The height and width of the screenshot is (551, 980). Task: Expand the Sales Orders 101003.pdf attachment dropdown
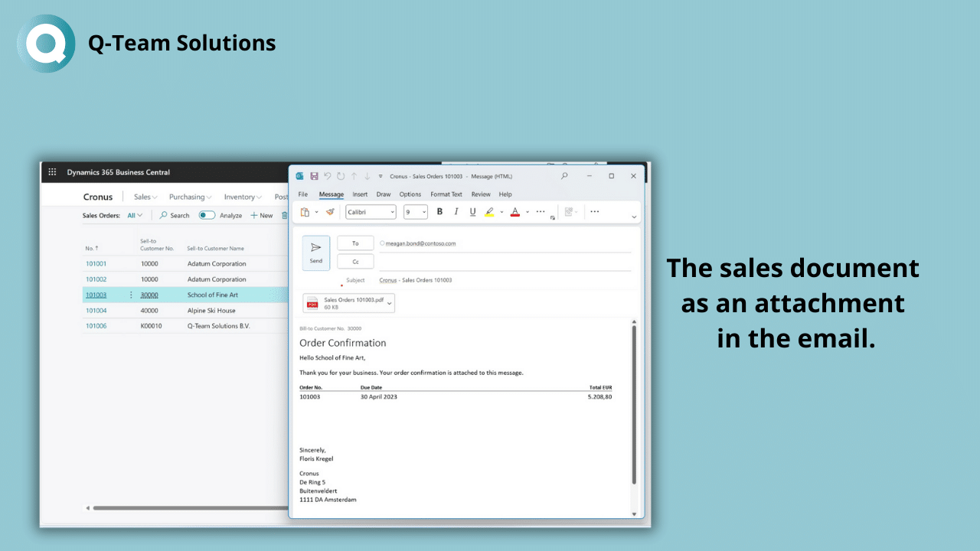390,304
